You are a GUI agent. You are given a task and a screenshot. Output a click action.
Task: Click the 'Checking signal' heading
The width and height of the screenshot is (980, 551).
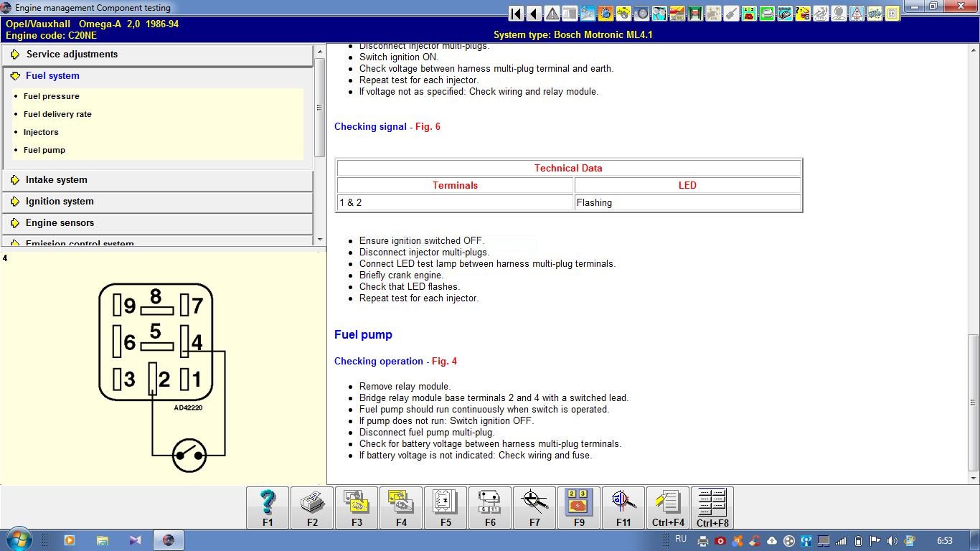370,127
